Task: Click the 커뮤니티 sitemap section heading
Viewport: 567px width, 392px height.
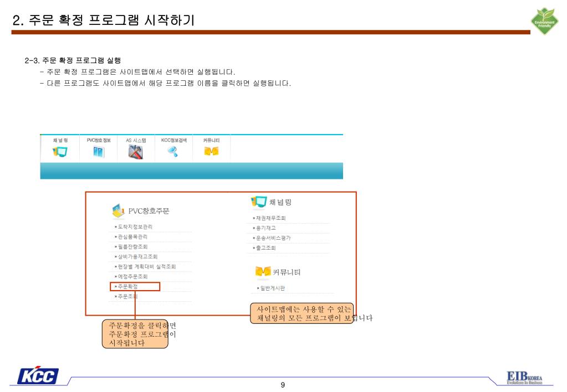Action: point(287,272)
